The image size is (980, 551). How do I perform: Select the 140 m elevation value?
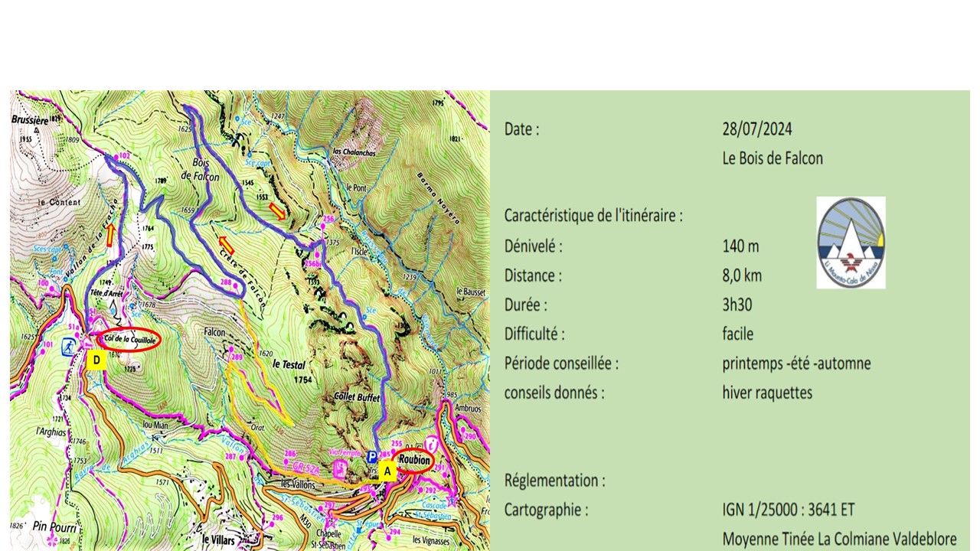tap(740, 246)
